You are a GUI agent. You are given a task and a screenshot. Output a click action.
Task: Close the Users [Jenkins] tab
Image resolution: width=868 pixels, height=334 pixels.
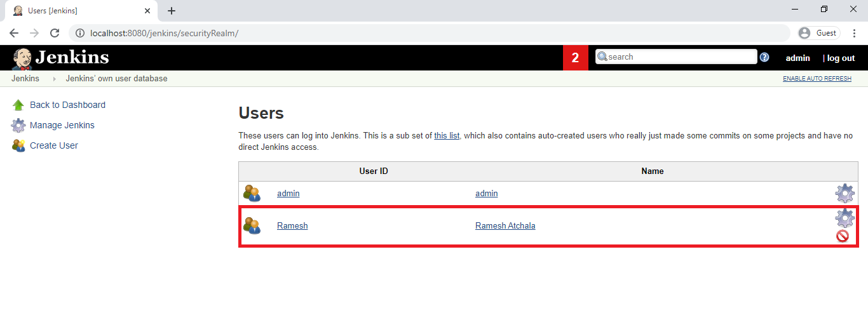pos(147,11)
